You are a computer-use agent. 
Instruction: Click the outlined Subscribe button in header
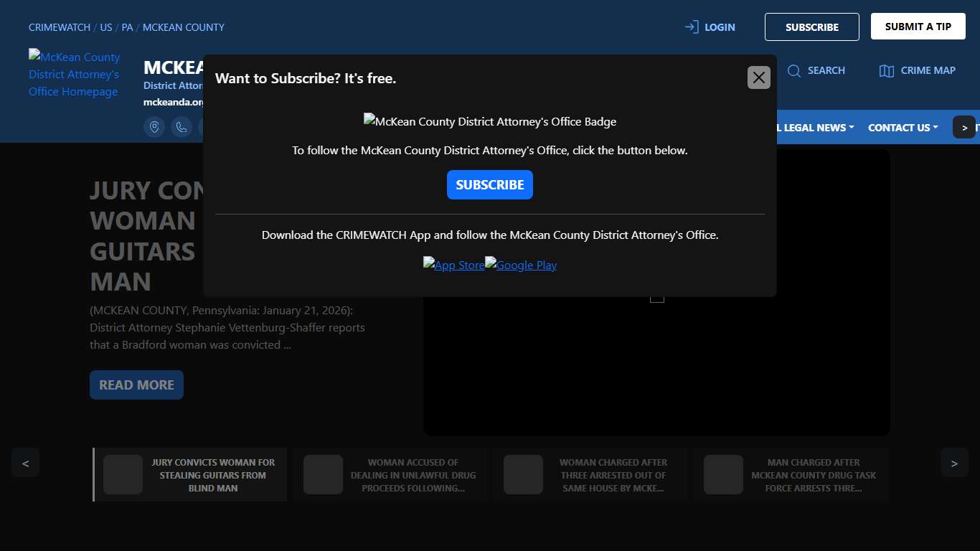(x=811, y=27)
